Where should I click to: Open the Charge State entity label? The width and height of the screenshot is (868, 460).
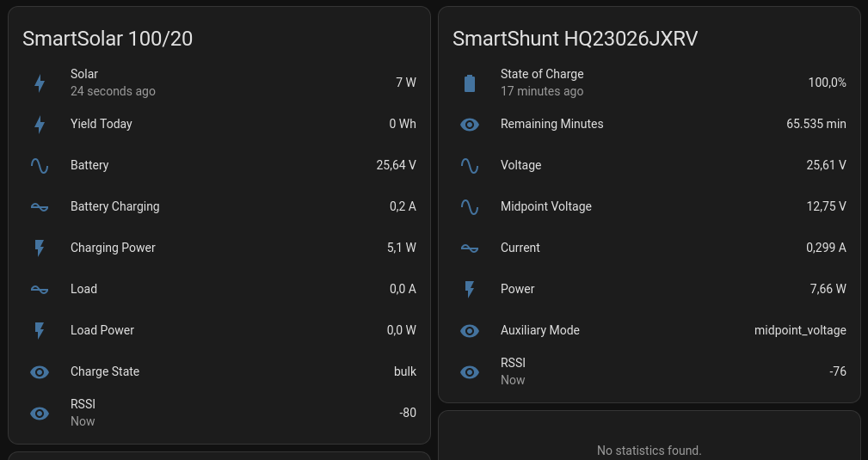pyautogui.click(x=105, y=371)
